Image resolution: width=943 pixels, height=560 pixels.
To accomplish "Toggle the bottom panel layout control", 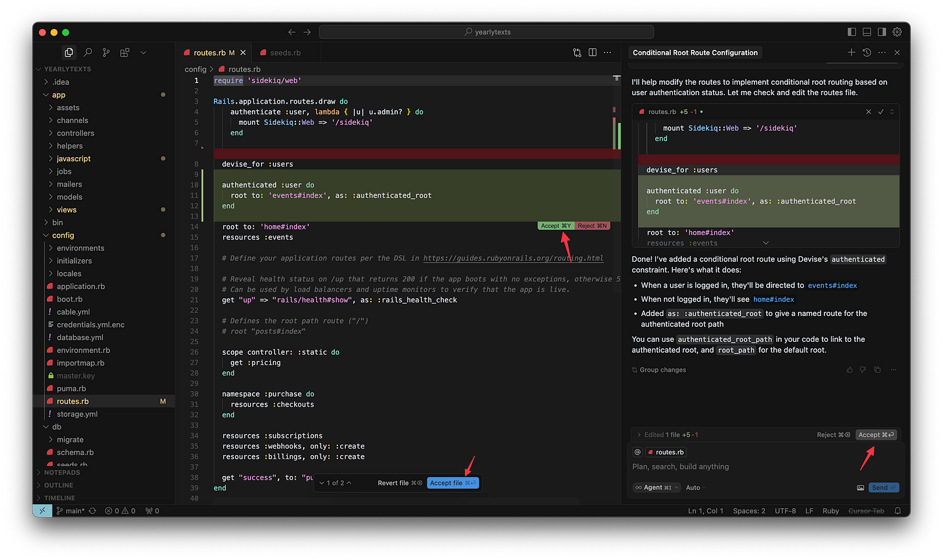I will [x=867, y=31].
